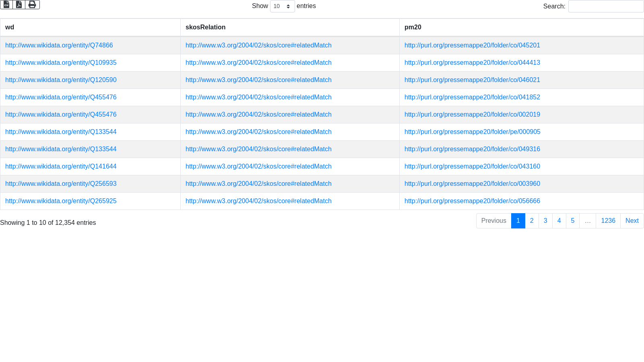Open Wikidata entity Q265925 link
The image size is (644, 362).
(61, 201)
